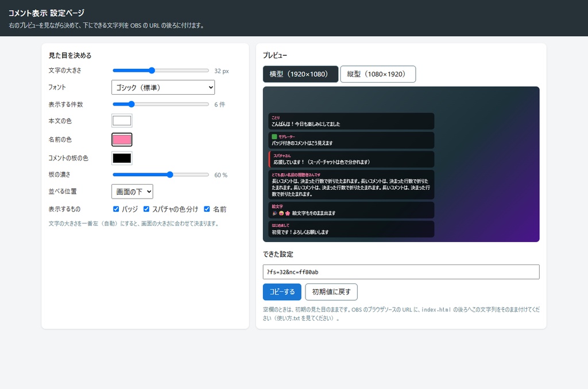This screenshot has height=389, width=588.
Task: Uncheck the バッジ checkbox
Action: (x=116, y=209)
